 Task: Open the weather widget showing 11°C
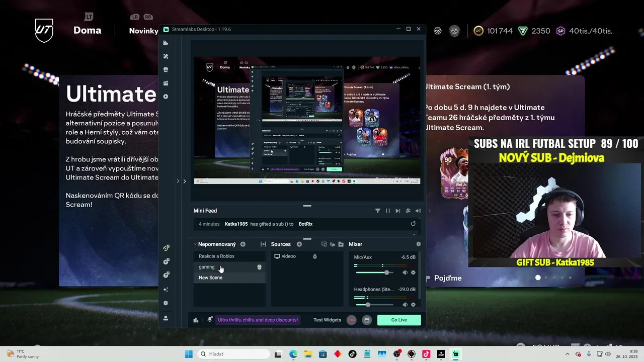(23, 354)
